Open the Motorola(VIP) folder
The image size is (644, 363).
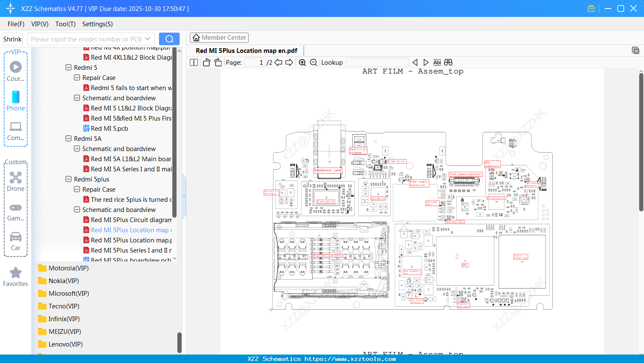point(63,268)
